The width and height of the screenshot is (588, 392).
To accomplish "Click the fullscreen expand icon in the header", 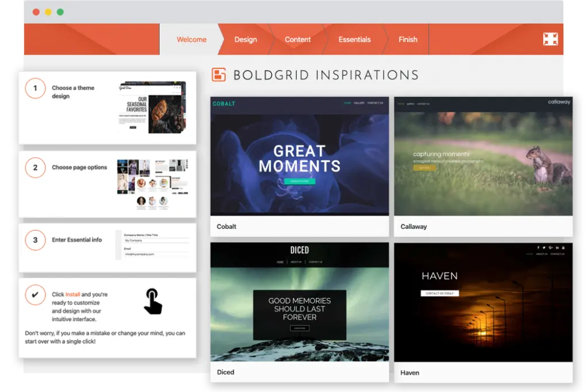I will pos(550,39).
